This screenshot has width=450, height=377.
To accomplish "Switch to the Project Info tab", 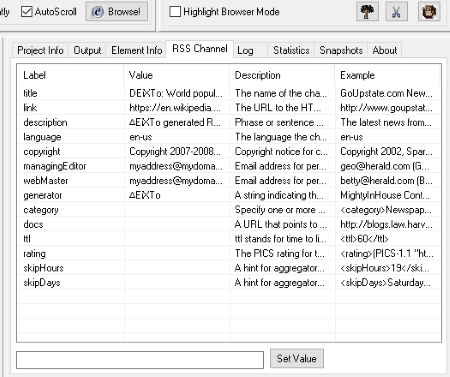I will click(40, 50).
